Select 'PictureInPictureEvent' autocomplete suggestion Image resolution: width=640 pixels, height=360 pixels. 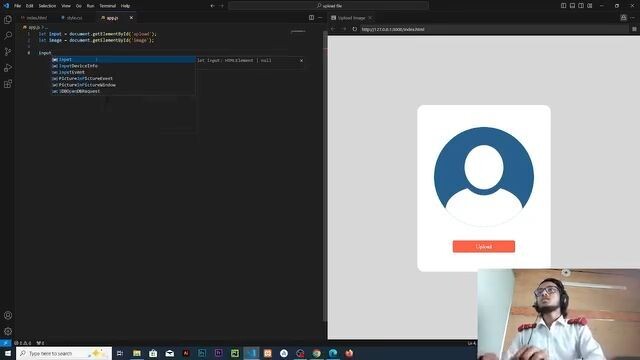[x=123, y=78]
